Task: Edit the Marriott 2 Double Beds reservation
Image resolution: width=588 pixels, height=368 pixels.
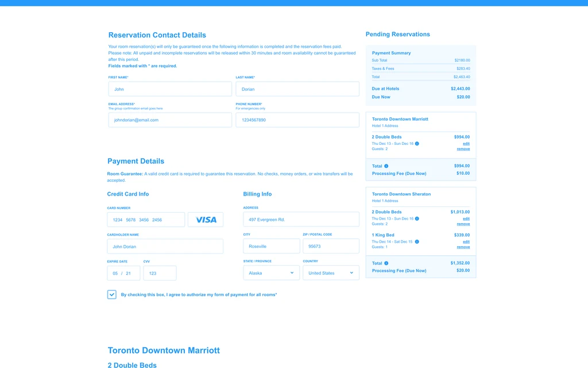Action: coord(466,143)
